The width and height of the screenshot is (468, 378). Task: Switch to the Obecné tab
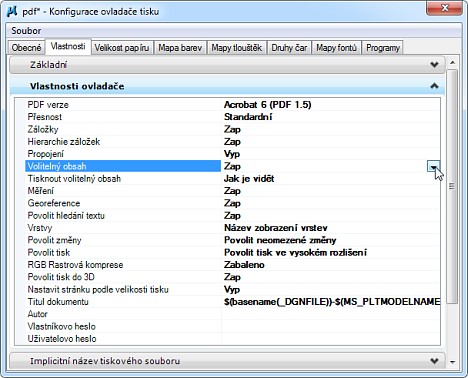(x=26, y=48)
